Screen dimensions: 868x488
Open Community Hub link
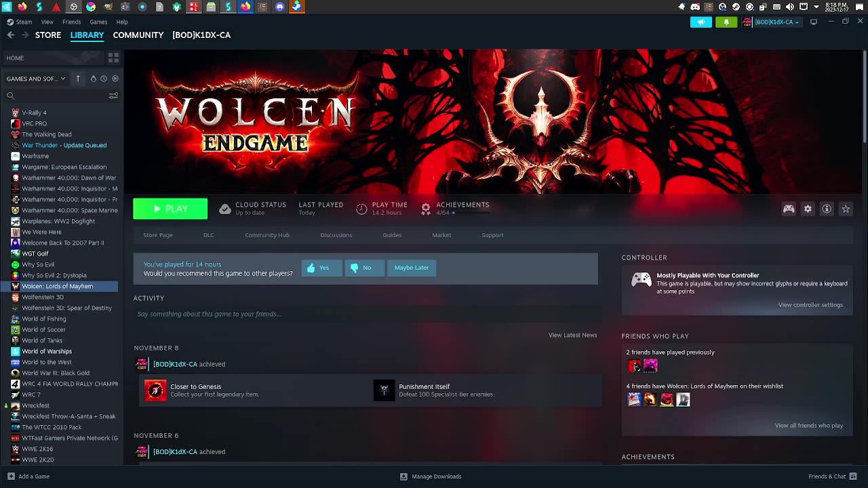(x=267, y=235)
